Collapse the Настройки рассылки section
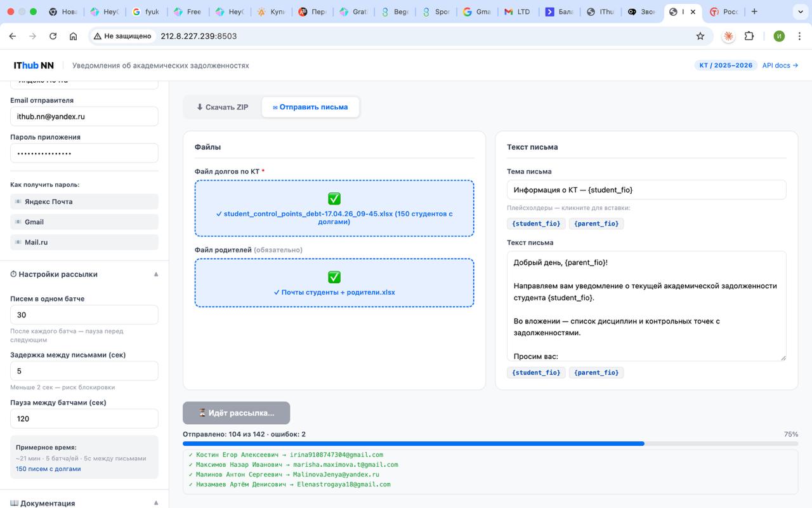This screenshot has height=508, width=812. tap(156, 274)
